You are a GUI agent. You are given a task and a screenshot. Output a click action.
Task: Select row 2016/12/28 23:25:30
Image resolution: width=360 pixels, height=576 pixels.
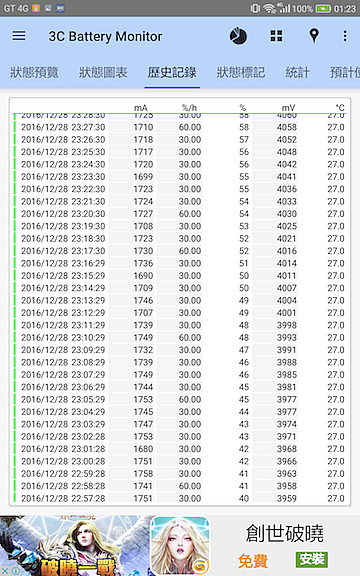180,152
